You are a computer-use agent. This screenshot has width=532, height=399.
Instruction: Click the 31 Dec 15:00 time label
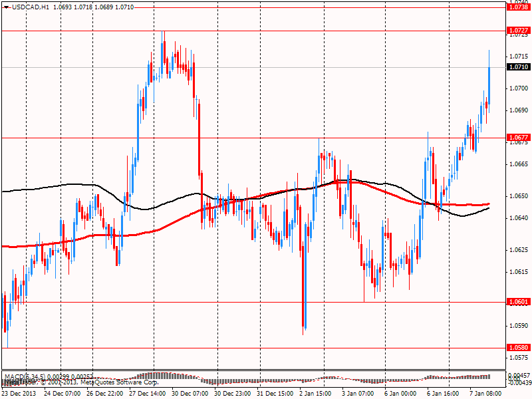(275, 394)
